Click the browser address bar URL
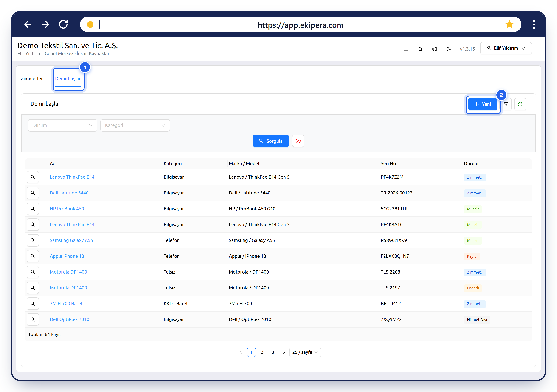Viewport: 557px width, 392px height. 301,25
